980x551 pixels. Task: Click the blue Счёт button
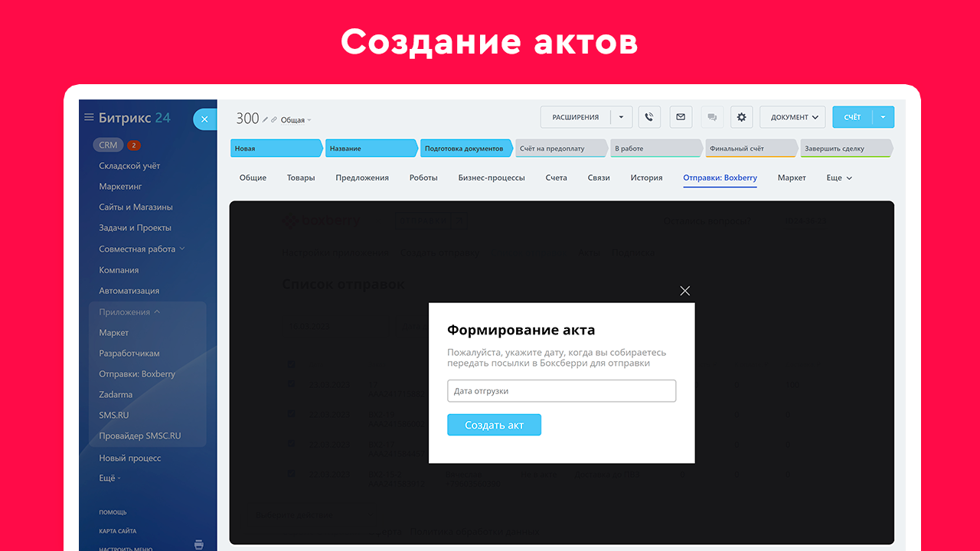tap(852, 117)
